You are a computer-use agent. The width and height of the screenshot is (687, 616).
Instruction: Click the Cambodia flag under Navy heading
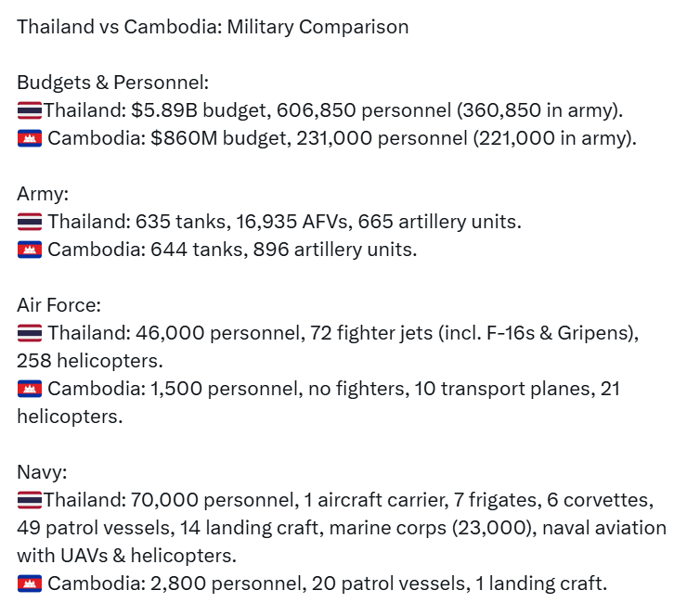pyautogui.click(x=30, y=584)
